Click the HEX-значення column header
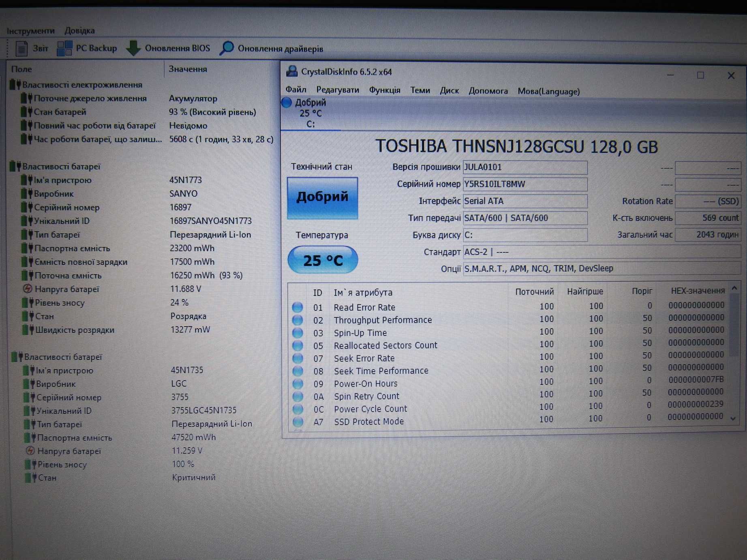 pyautogui.click(x=697, y=291)
